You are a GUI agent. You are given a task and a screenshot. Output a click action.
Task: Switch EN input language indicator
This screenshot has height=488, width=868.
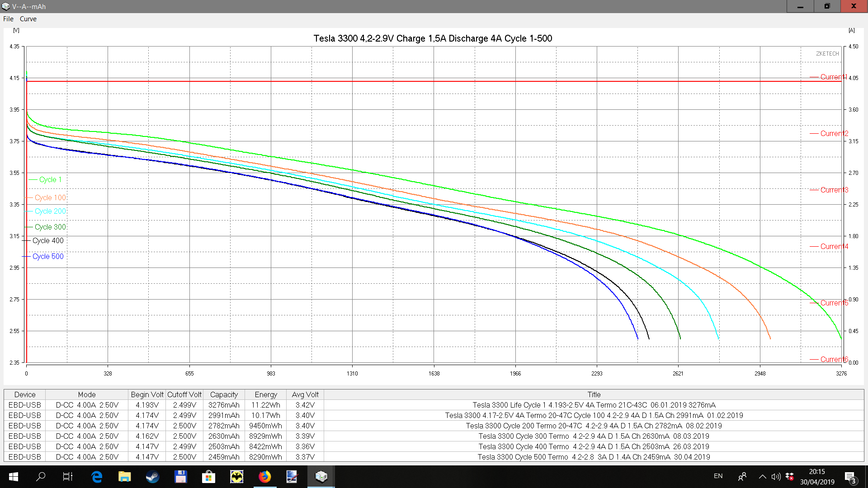pos(718,476)
